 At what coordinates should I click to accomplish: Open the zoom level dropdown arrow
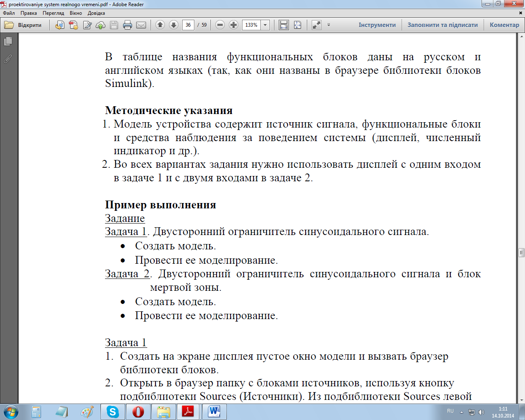[x=265, y=25]
